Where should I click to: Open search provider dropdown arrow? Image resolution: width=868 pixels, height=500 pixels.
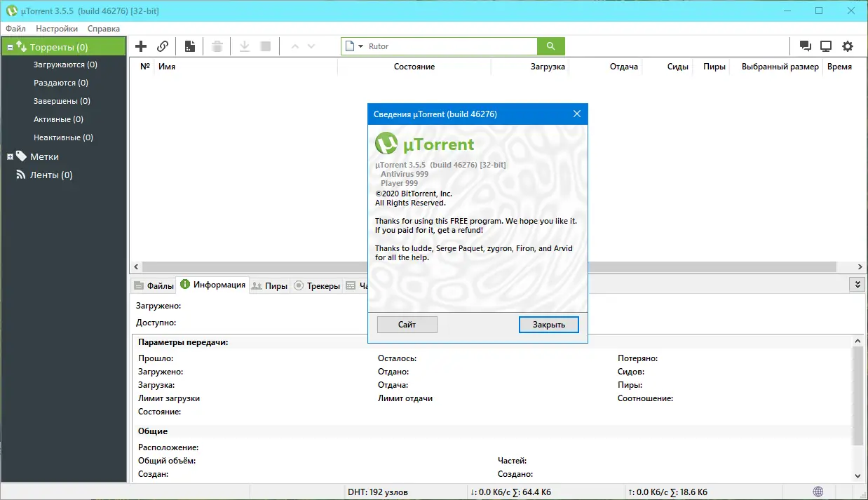click(x=360, y=46)
